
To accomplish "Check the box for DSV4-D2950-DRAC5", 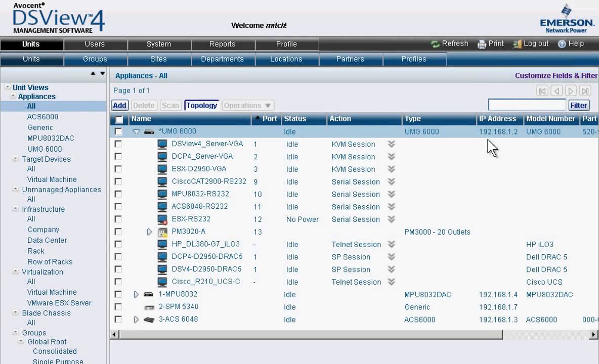I will tap(118, 269).
